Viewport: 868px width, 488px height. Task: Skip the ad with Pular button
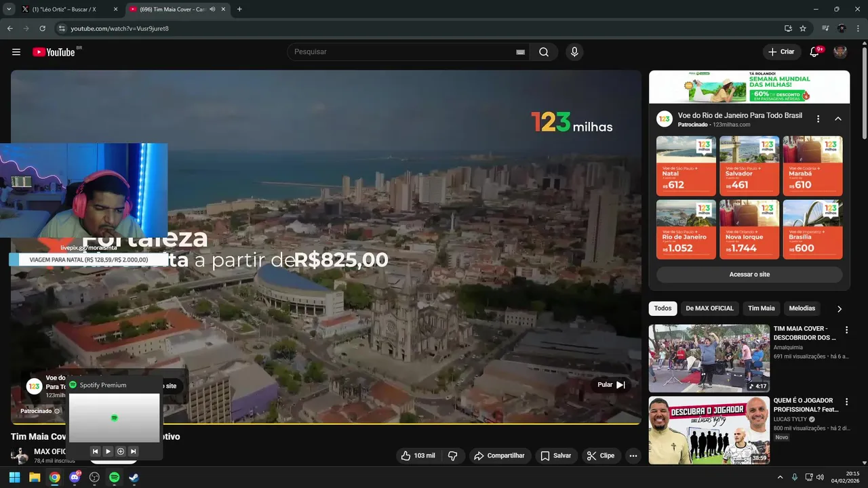pos(611,385)
